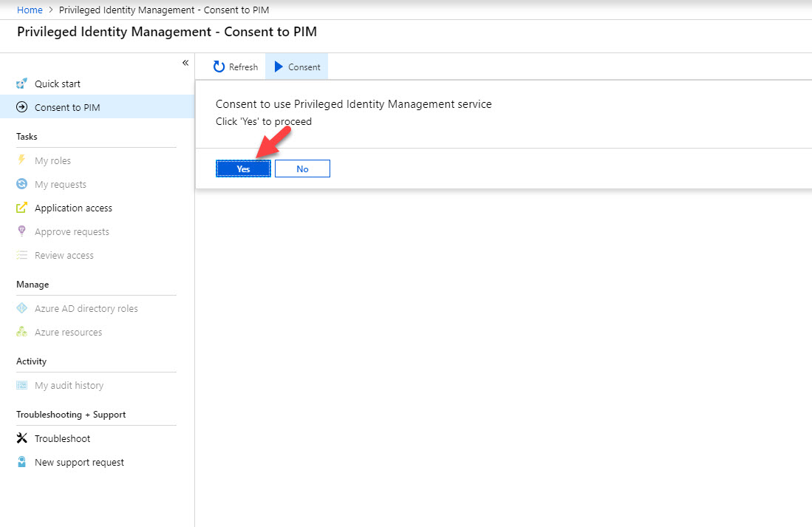The height and width of the screenshot is (527, 812).
Task: Click the Consent toolbar label
Action: pyautogui.click(x=304, y=67)
